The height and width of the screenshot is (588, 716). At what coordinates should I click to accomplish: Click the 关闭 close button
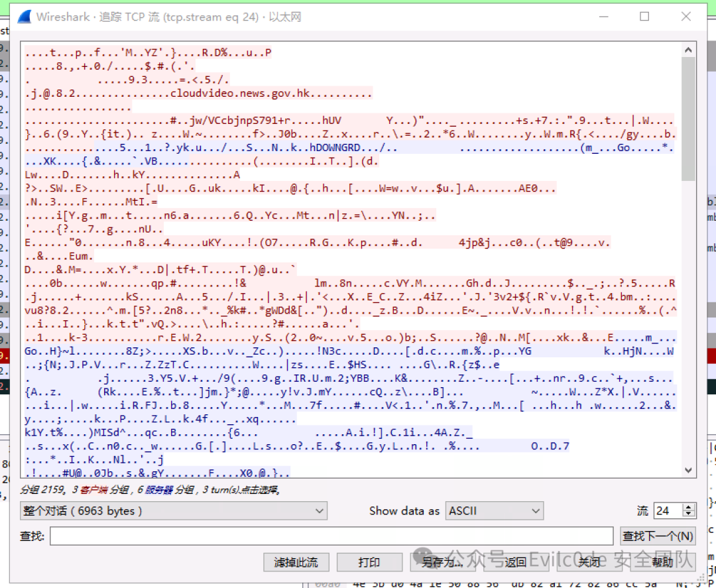click(x=589, y=562)
